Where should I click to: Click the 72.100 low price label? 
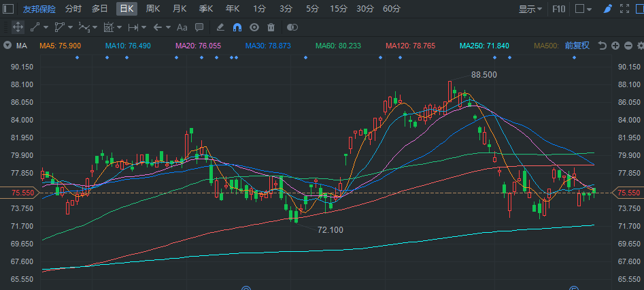331,230
